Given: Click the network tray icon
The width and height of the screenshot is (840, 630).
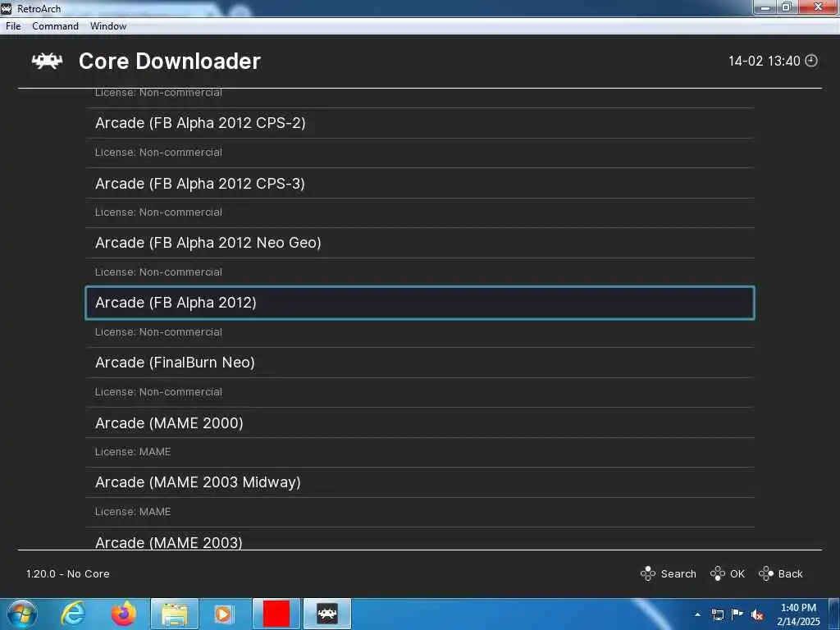Looking at the screenshot, I should pos(717,614).
